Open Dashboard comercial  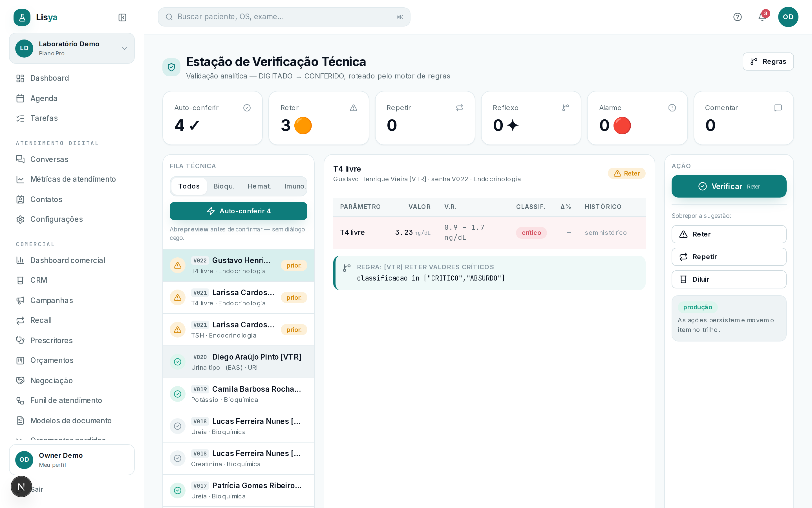72,260
